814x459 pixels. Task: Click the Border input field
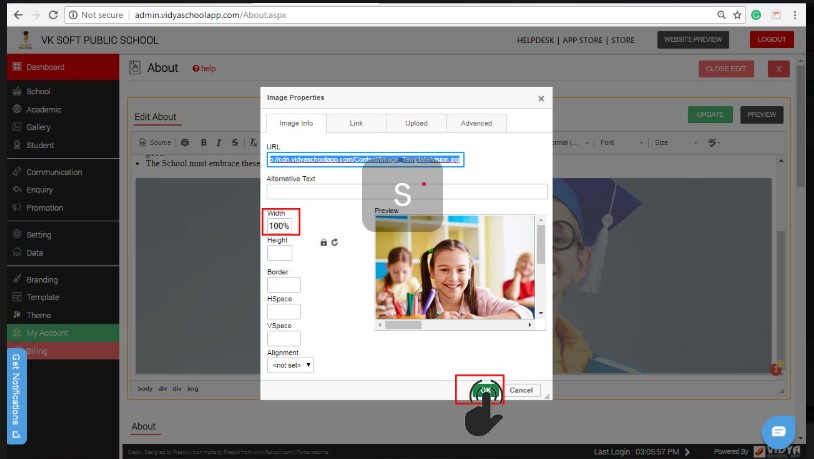(284, 285)
